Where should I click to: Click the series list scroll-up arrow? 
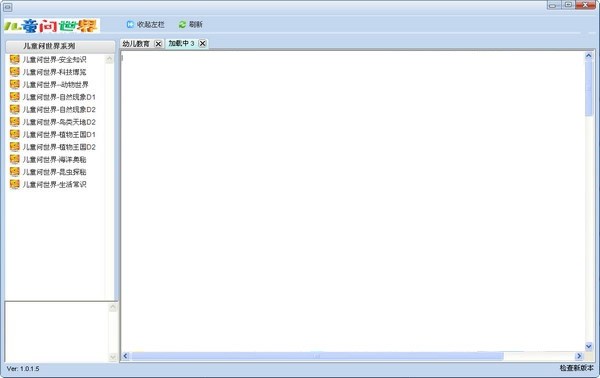click(109, 59)
